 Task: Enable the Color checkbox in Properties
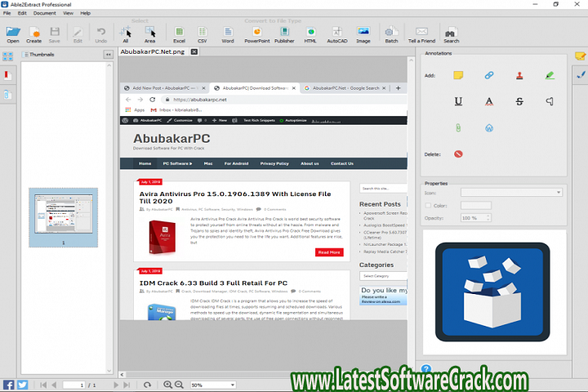(428, 205)
